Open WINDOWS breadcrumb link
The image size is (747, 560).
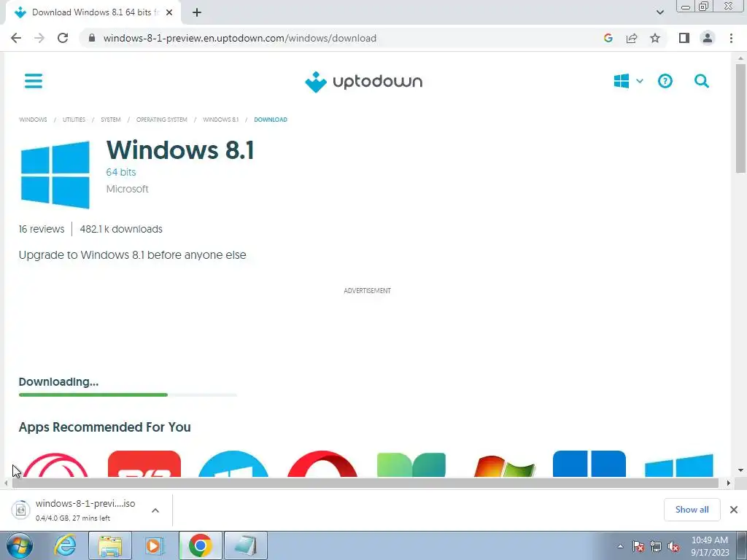coord(33,120)
